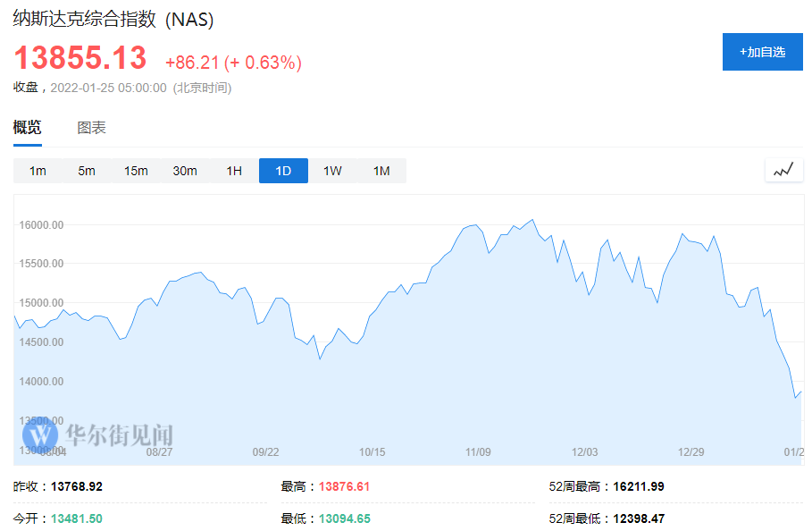Click the 09/22 date on the x-axis
Image resolution: width=812 pixels, height=531 pixels.
[x=265, y=452]
